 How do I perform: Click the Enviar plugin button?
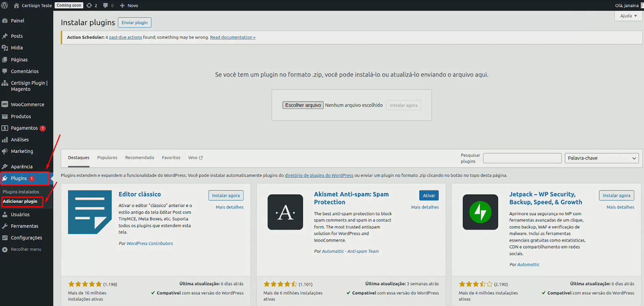tap(134, 23)
